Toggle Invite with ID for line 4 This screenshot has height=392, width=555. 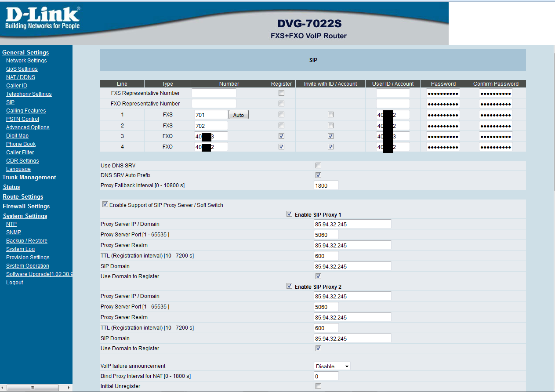(x=330, y=146)
